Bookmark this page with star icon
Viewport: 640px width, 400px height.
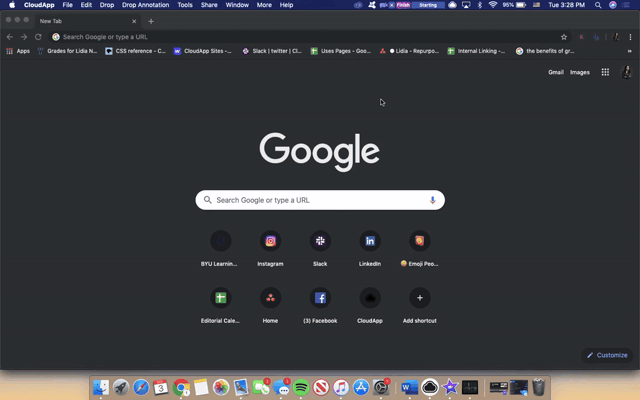564,37
